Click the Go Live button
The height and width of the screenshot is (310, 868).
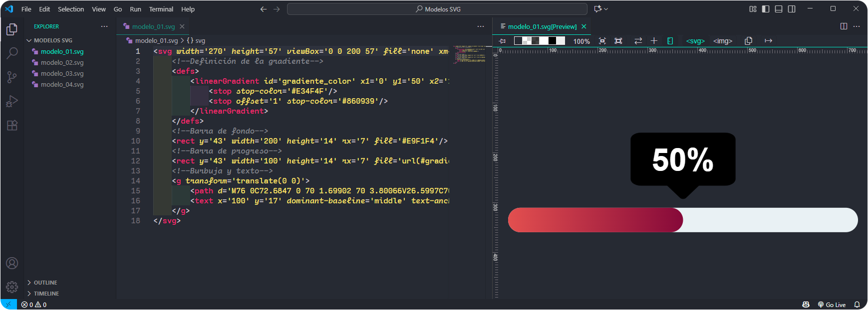832,305
